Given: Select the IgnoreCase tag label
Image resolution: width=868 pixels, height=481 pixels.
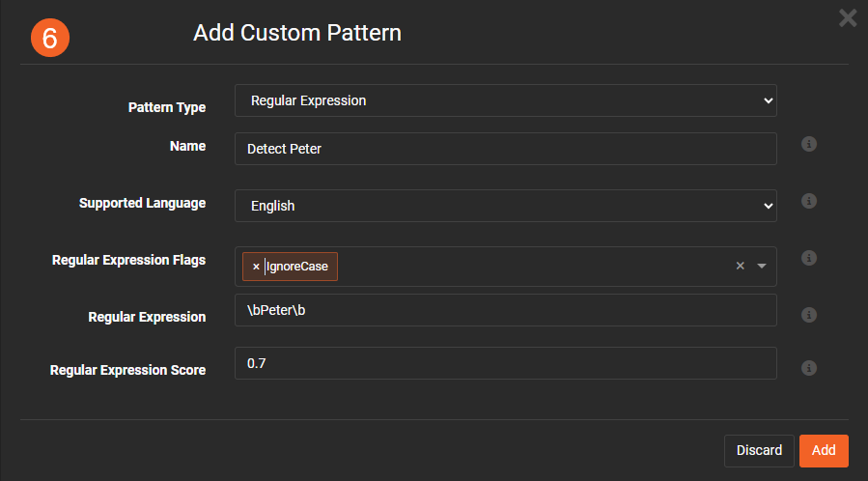Looking at the screenshot, I should click(x=297, y=267).
